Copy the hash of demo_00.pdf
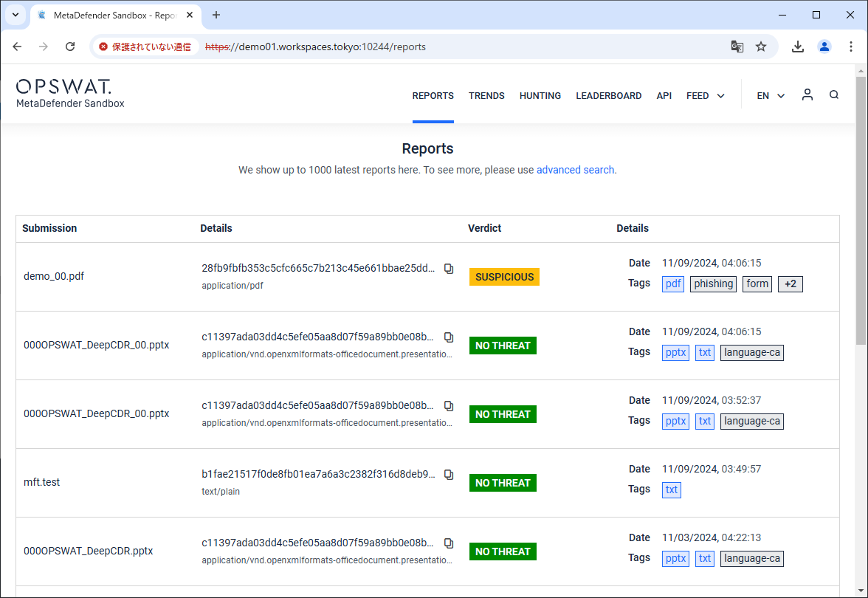 tap(449, 269)
